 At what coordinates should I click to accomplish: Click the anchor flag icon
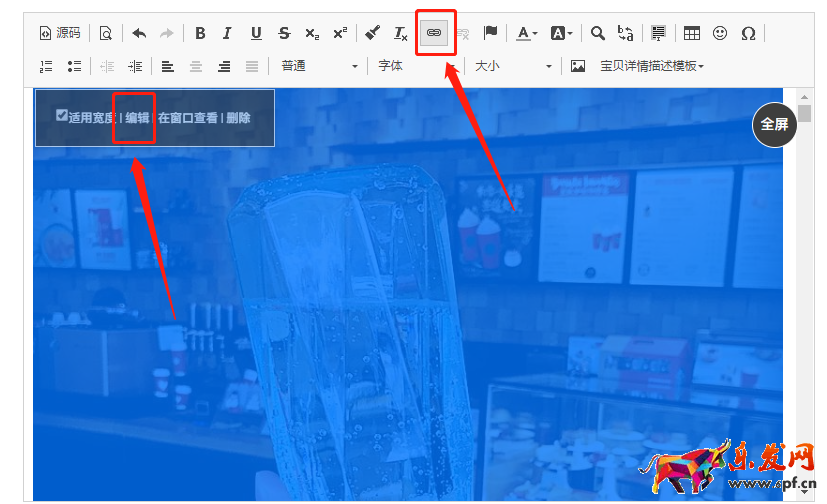click(x=490, y=33)
